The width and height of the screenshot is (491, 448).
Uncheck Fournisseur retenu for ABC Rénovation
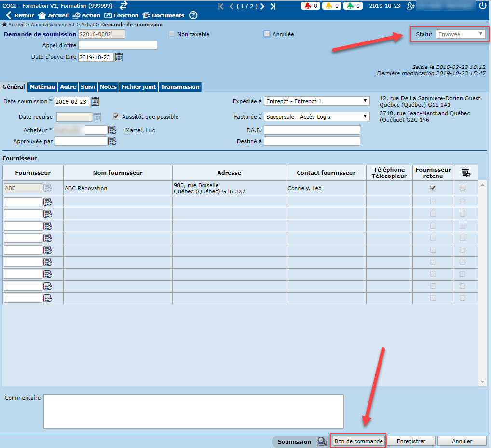point(433,188)
